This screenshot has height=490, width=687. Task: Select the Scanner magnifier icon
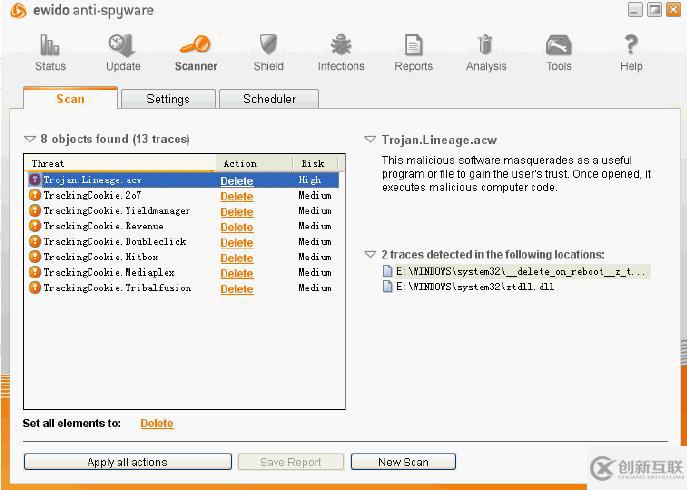coord(195,44)
